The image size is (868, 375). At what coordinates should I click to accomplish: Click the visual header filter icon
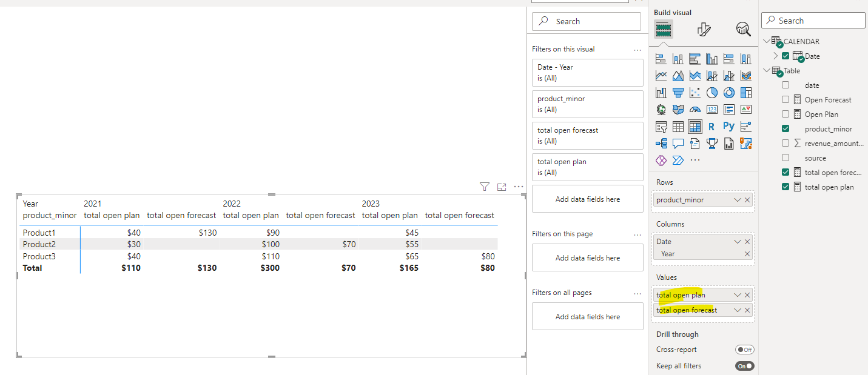click(485, 187)
